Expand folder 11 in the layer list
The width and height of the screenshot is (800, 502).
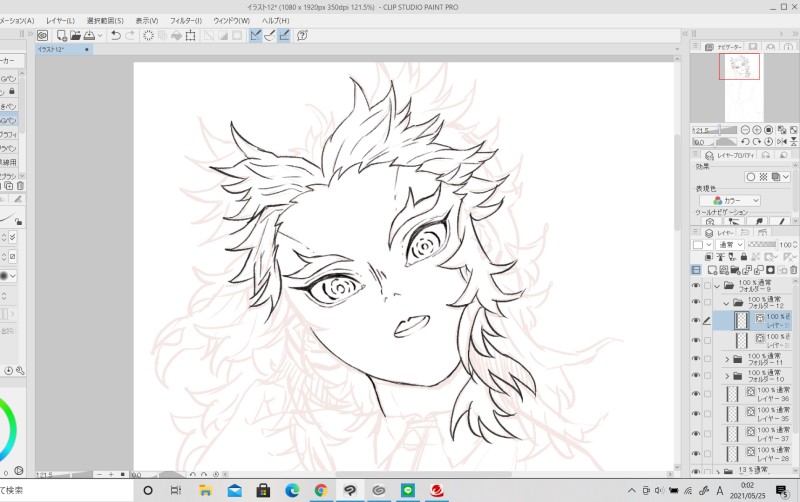727,359
